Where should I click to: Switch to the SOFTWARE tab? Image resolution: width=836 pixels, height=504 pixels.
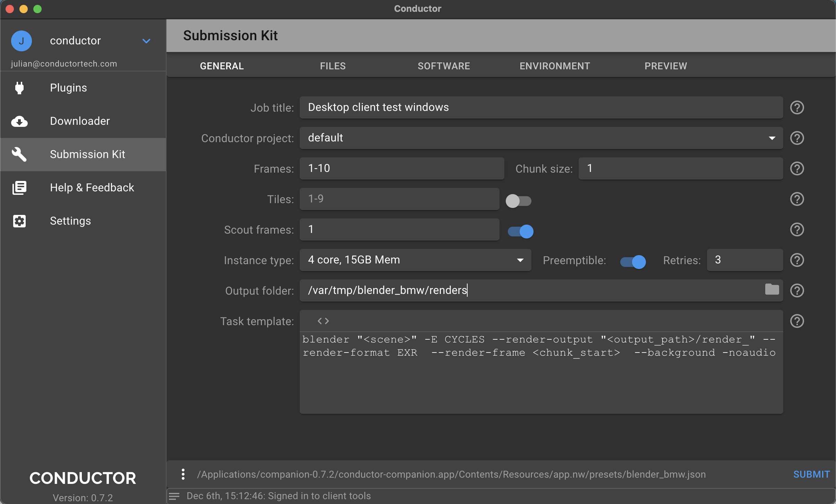point(444,66)
